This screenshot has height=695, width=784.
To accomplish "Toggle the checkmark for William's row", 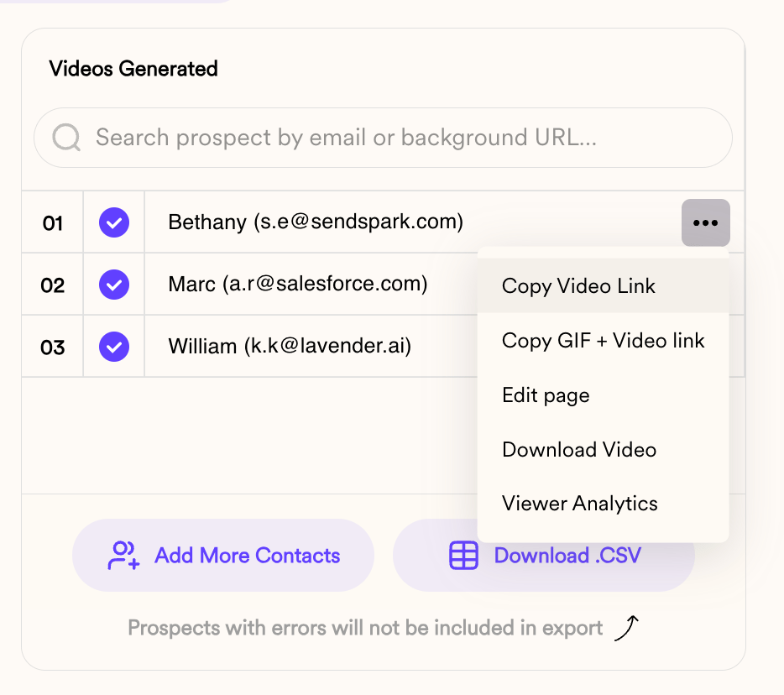I will tap(114, 347).
